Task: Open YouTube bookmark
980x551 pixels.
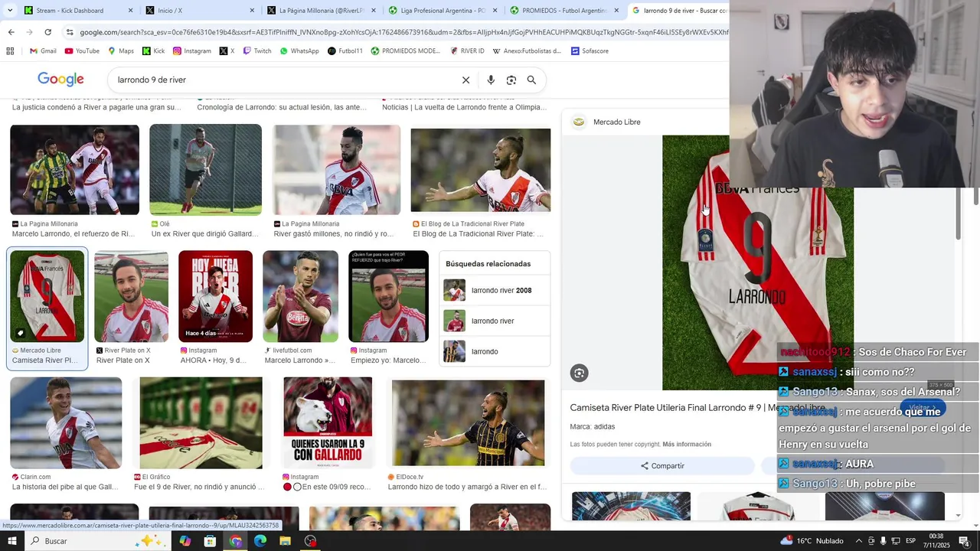Action: tap(82, 51)
